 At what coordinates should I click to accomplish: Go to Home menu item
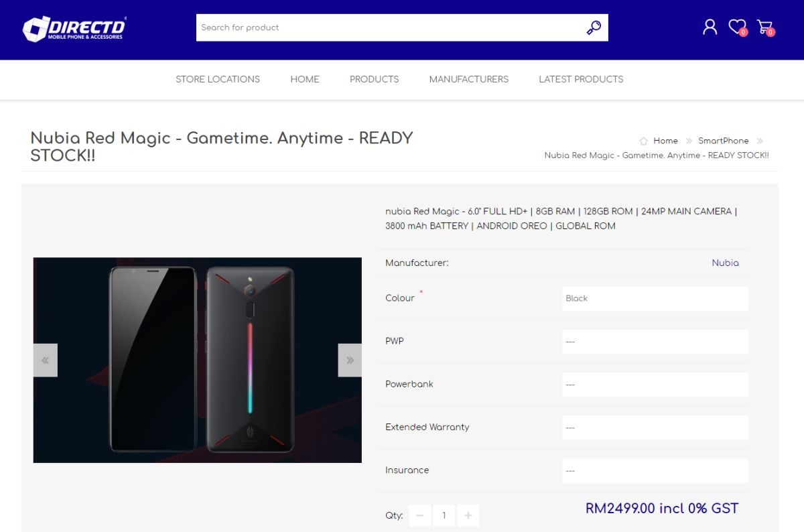click(x=305, y=79)
